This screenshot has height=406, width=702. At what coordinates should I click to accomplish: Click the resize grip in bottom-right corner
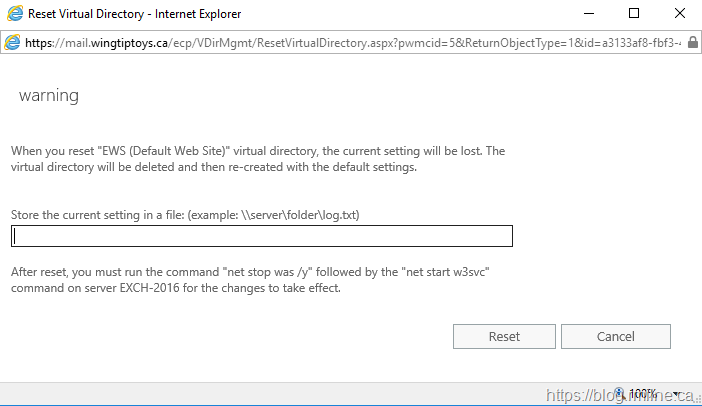(x=695, y=399)
